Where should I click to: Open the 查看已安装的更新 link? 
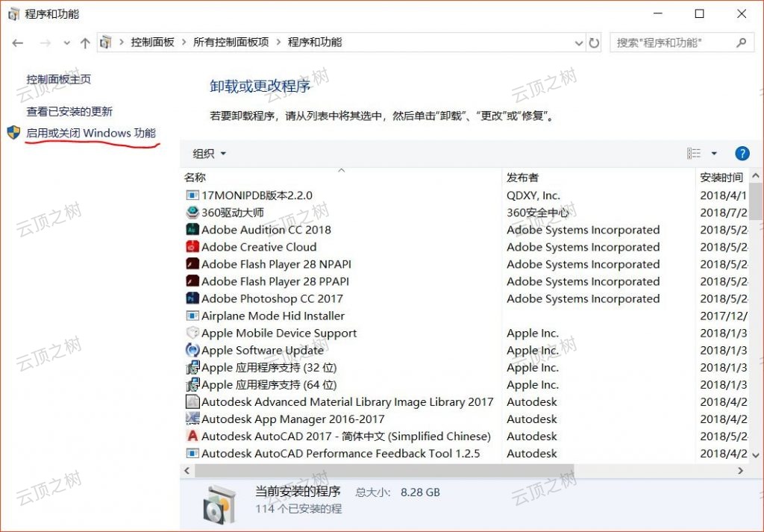[x=69, y=111]
